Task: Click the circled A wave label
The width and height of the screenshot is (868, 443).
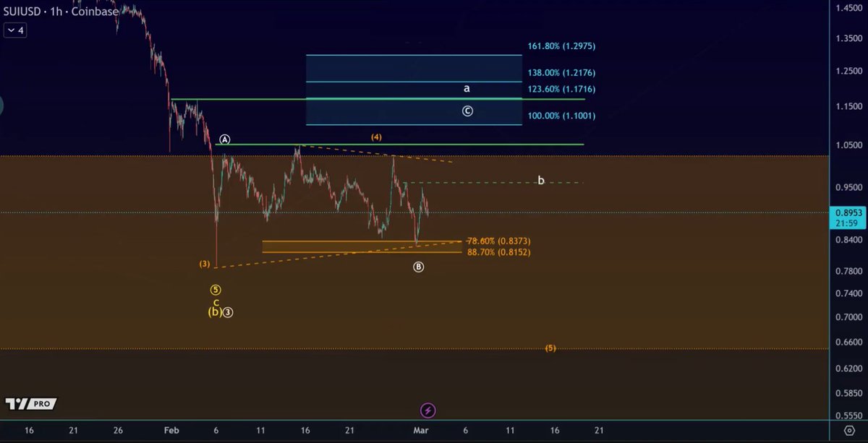Action: tap(225, 139)
